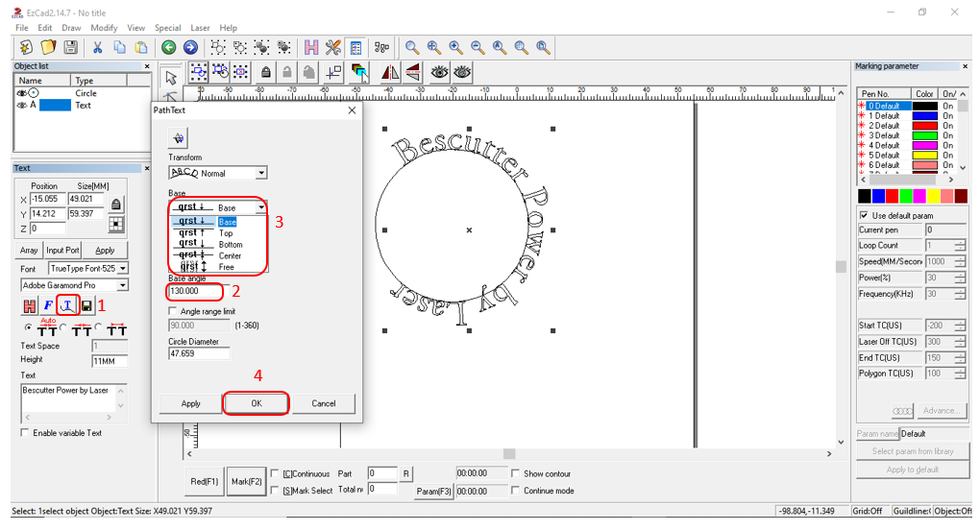Pick the yellow swatch in the pen palette
This screenshot has height=531, width=980.
pos(933,196)
